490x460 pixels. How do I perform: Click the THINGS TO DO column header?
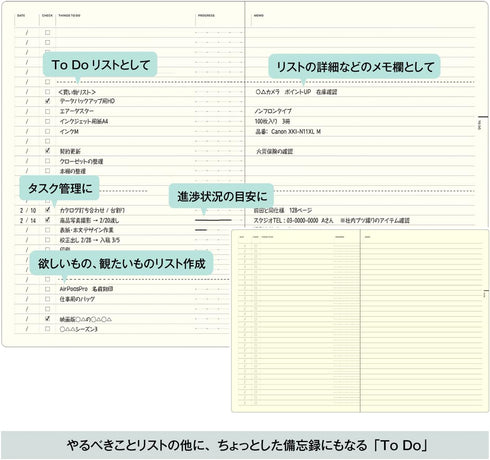(69, 16)
